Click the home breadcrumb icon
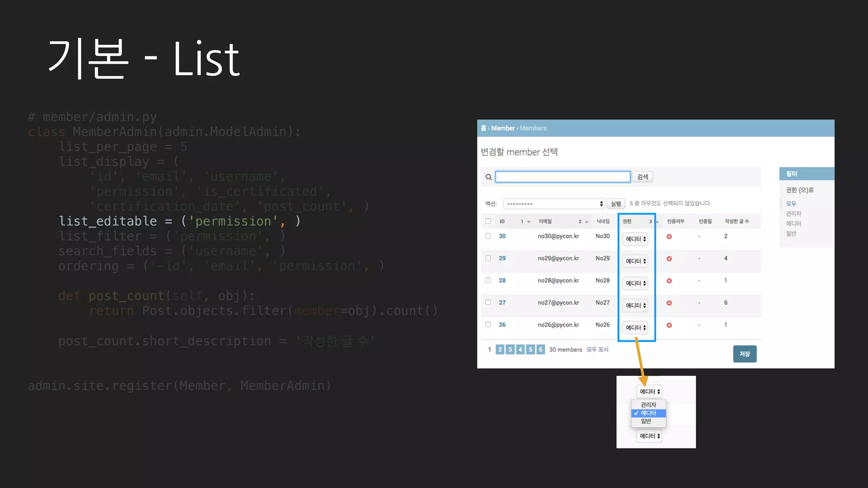The height and width of the screenshot is (488, 868). [484, 128]
